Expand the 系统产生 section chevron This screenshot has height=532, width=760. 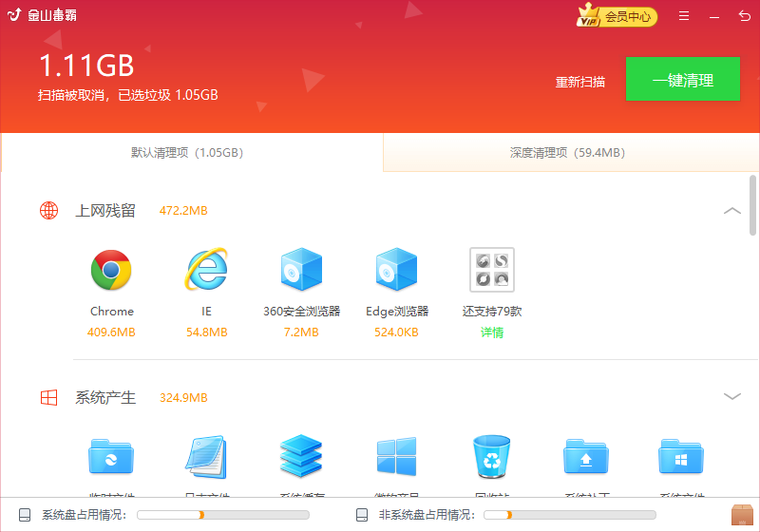click(731, 397)
